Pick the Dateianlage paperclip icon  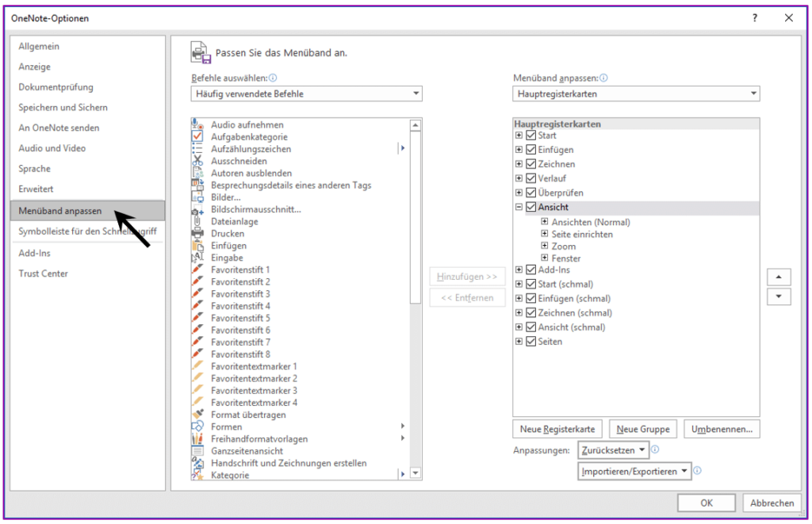197,221
